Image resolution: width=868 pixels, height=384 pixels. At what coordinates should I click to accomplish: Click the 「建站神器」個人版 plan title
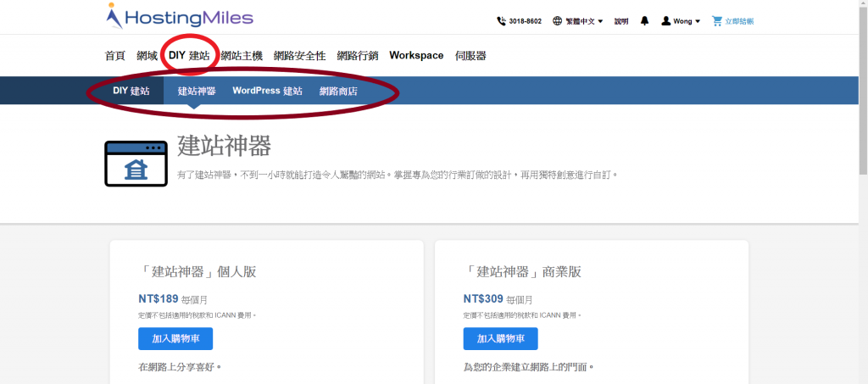click(x=197, y=271)
